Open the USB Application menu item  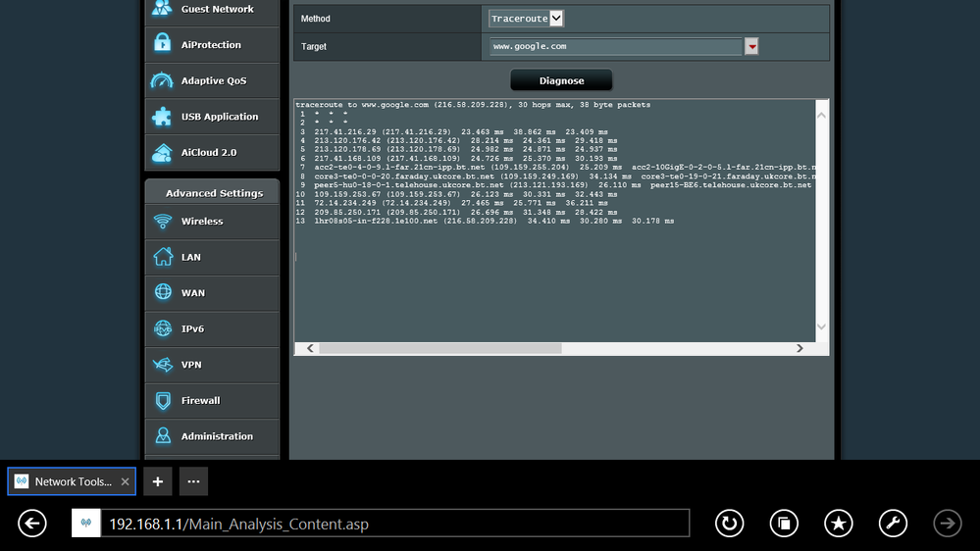pyautogui.click(x=212, y=117)
